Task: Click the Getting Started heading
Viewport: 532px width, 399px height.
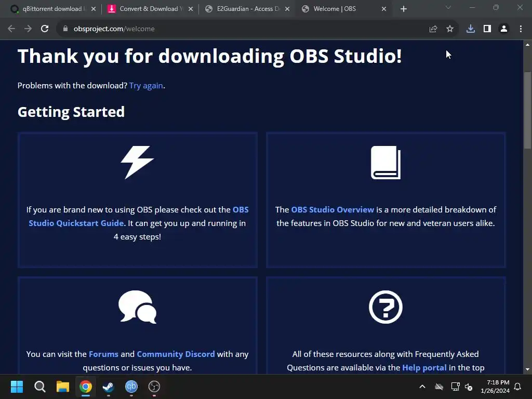Action: pos(71,112)
